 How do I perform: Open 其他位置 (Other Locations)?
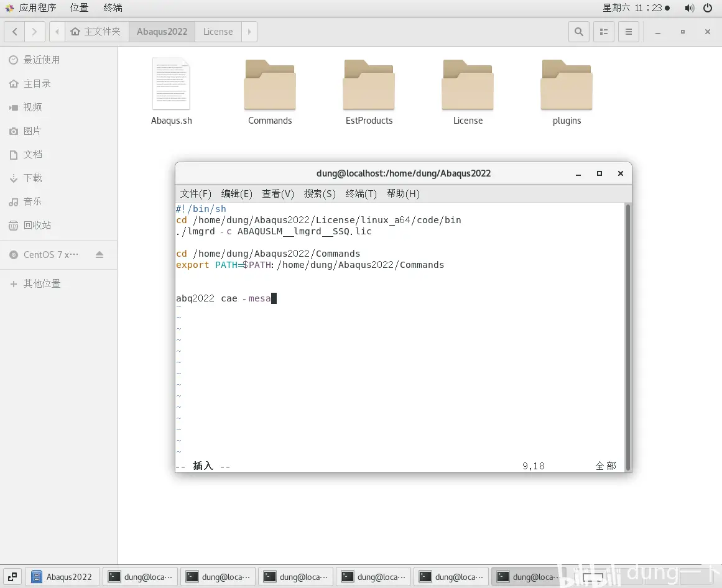[58, 283]
